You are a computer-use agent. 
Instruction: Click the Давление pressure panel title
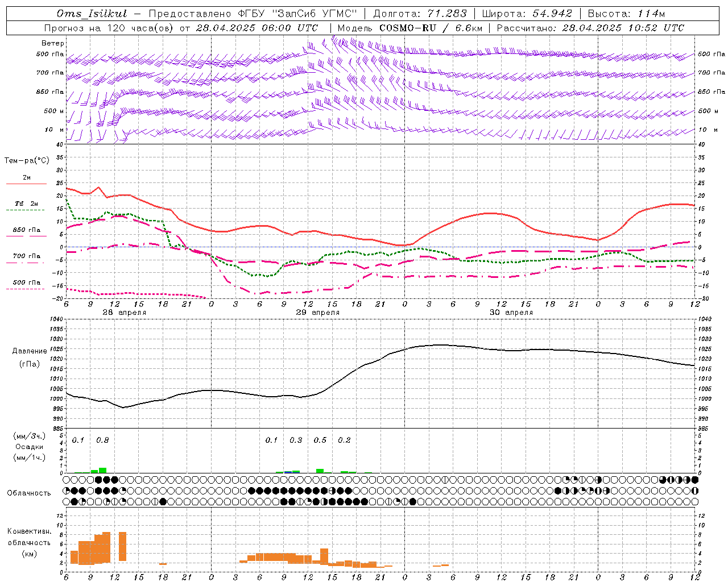30,351
